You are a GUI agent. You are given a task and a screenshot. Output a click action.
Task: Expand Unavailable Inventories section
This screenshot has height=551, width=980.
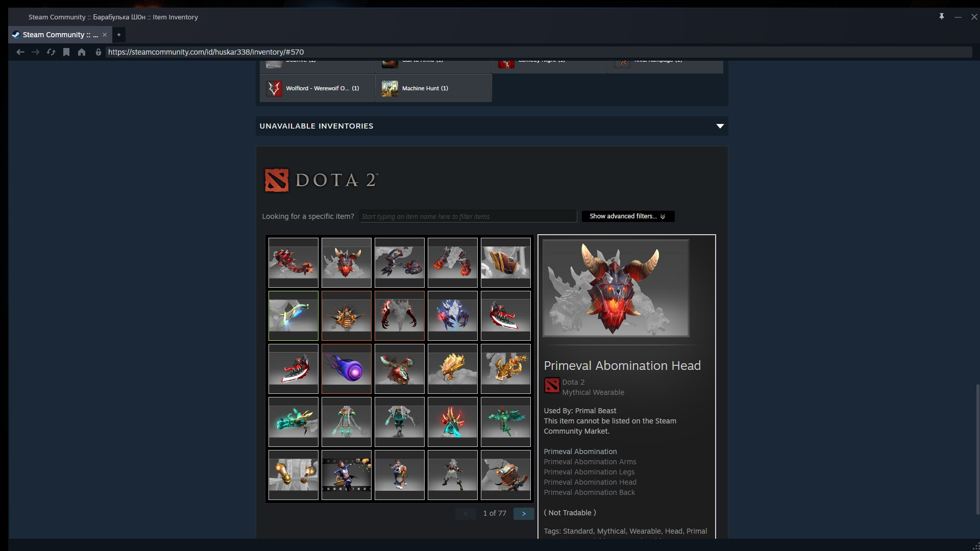click(720, 126)
